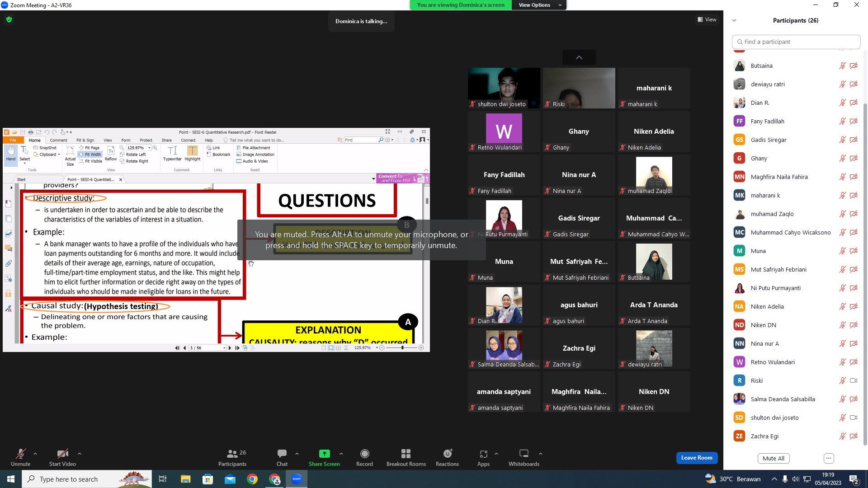
Task: Toggle mute icon for Zachra Egi in participants list
Action: click(842, 436)
